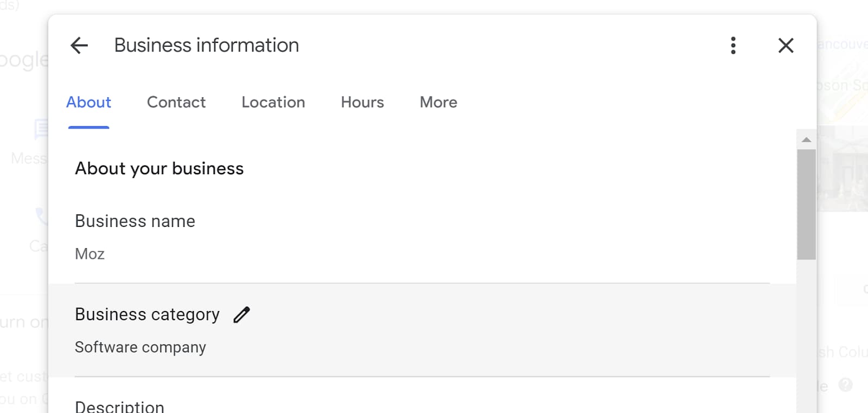Viewport: 868px width, 413px height.
Task: Select the Software company category value
Action: coord(141,347)
